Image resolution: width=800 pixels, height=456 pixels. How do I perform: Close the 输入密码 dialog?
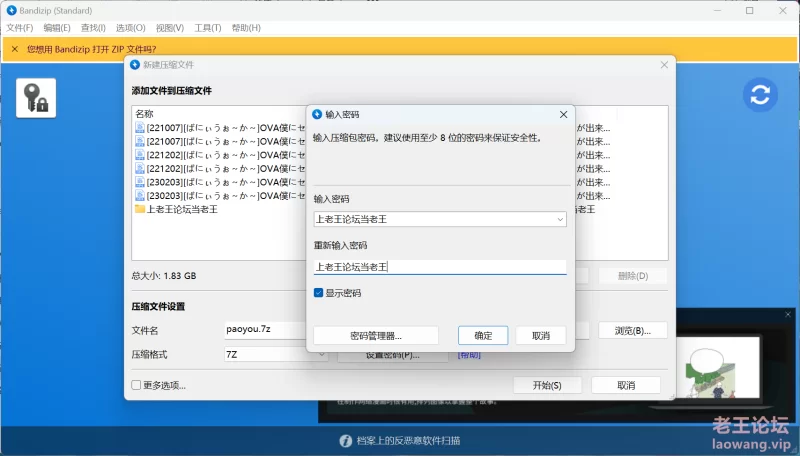[x=563, y=114]
